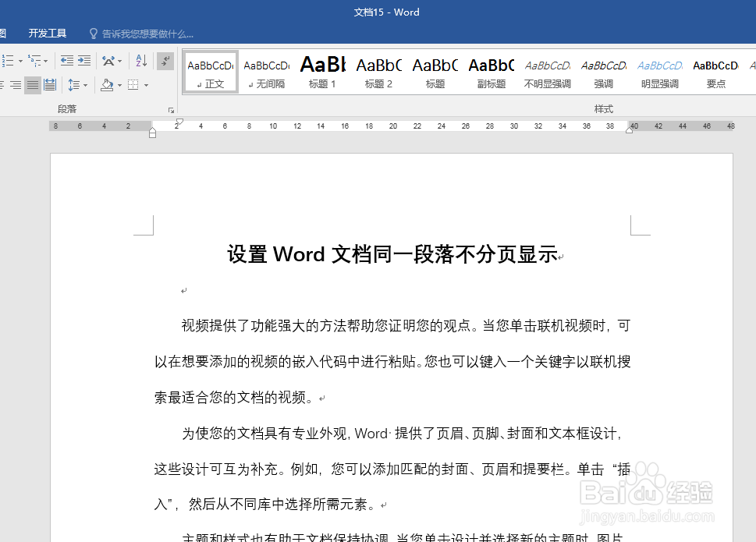Click the document title heading text
Screen dimensions: 756x542
pos(392,254)
